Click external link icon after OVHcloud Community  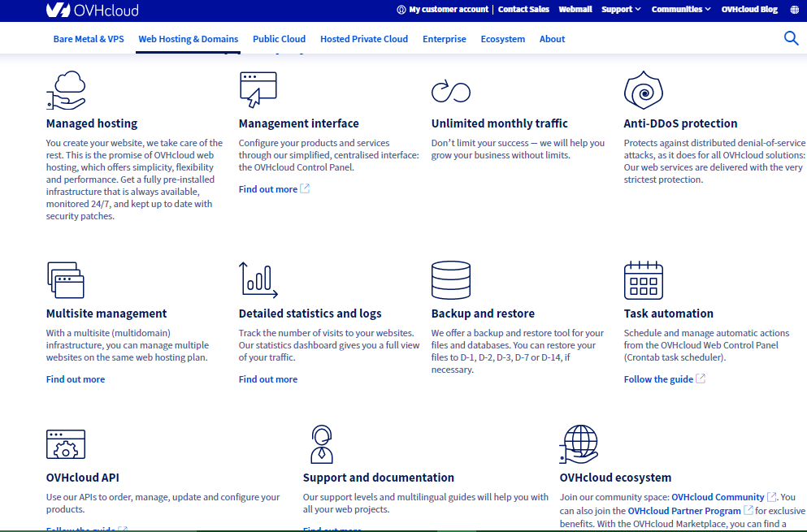pyautogui.click(x=771, y=497)
